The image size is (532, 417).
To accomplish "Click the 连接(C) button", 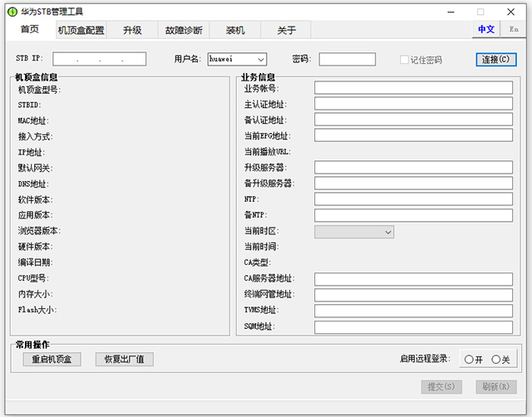I will pos(496,59).
